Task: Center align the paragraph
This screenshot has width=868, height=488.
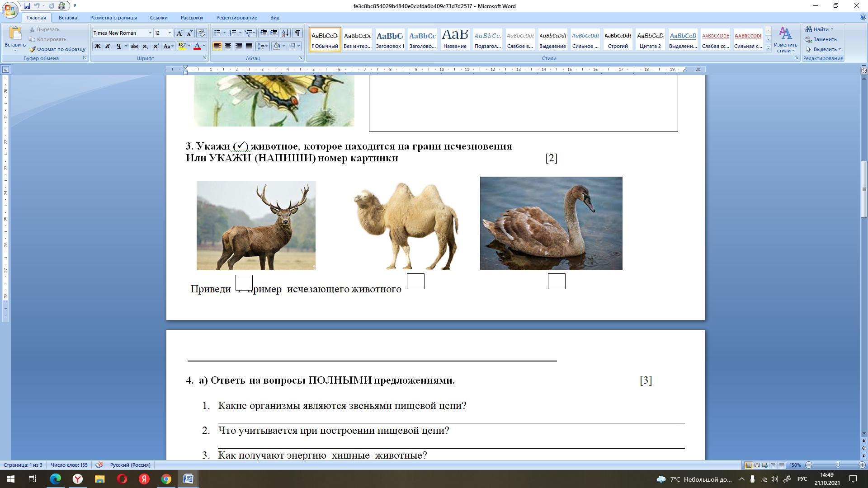Action: click(228, 46)
